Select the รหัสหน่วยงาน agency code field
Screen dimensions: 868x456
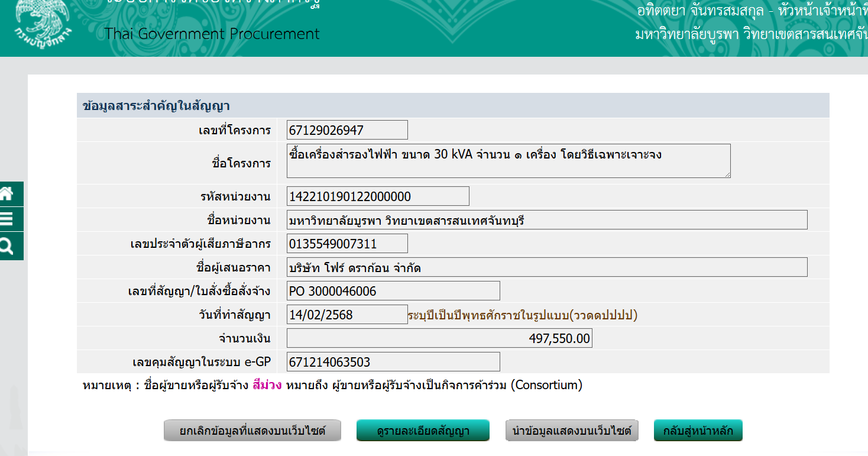click(x=378, y=196)
